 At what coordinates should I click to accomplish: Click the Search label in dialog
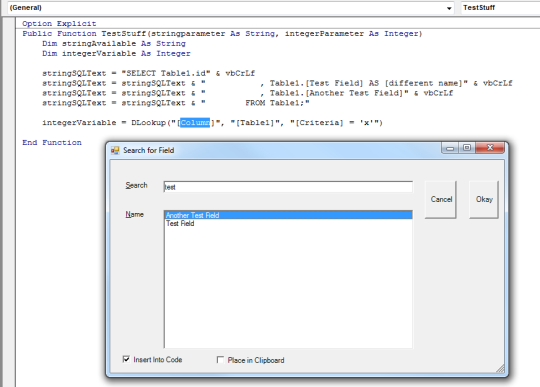click(x=136, y=185)
